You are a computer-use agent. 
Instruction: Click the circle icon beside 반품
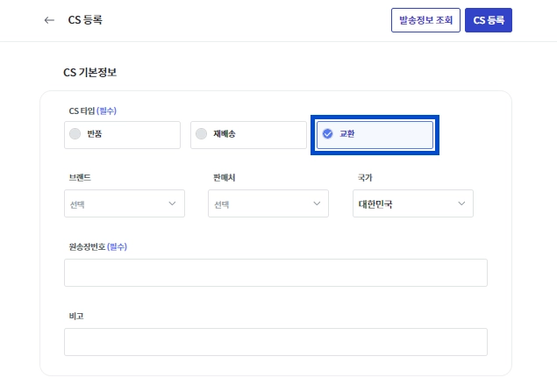(75, 134)
